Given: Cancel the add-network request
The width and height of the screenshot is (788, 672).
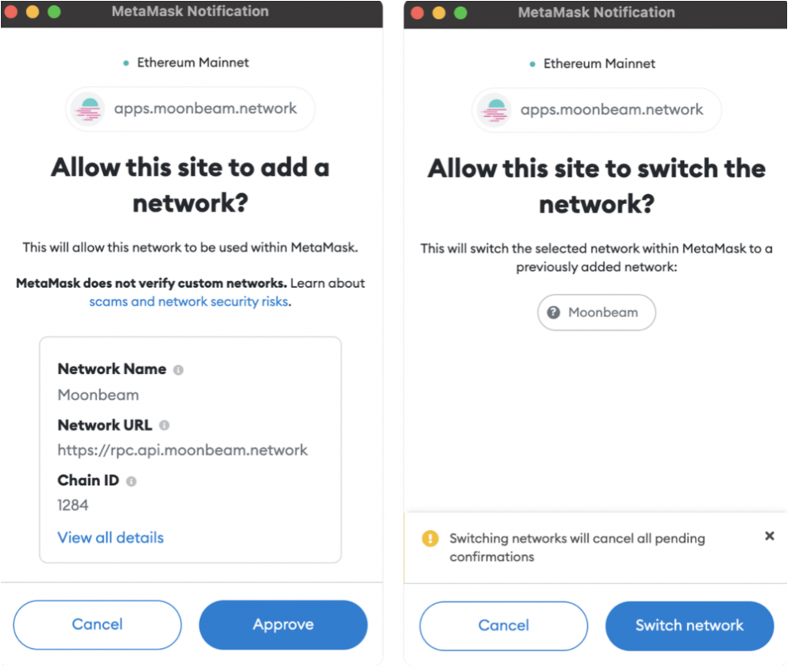Looking at the screenshot, I should 97,624.
